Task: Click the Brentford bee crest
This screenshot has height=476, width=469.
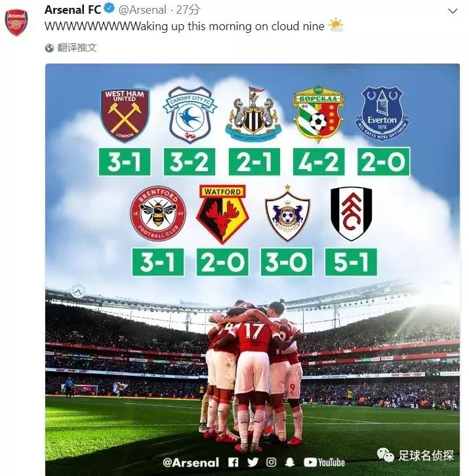Action: click(157, 214)
